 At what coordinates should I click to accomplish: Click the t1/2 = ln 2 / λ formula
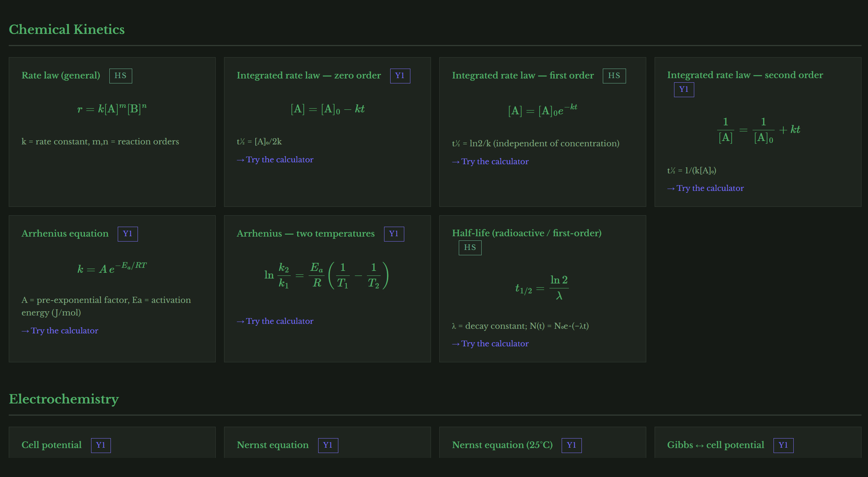pos(542,288)
